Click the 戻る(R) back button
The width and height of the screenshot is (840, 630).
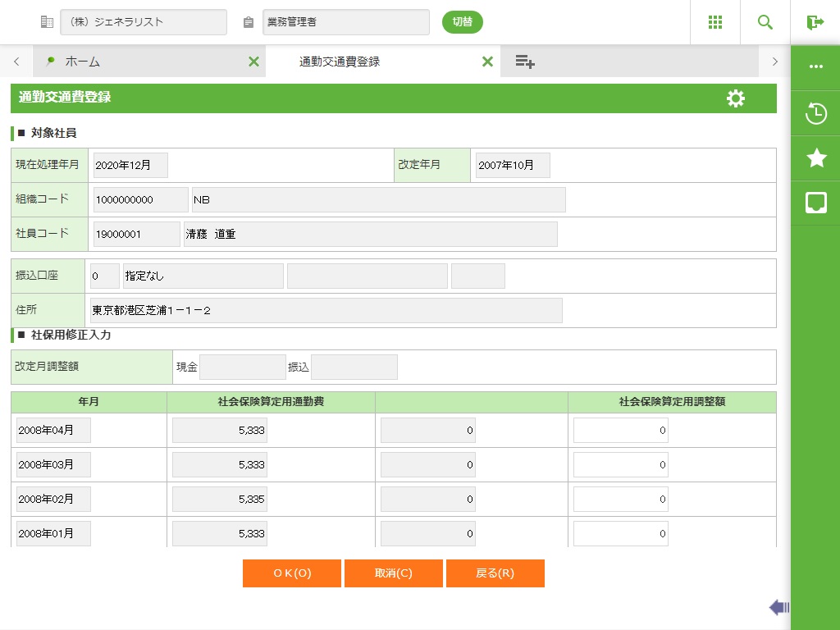click(x=495, y=573)
